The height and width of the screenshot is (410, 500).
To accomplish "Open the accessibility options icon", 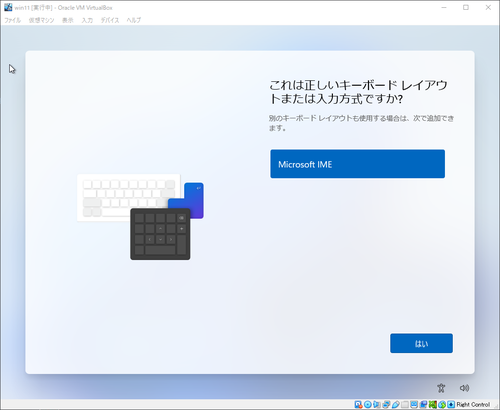I will (441, 388).
